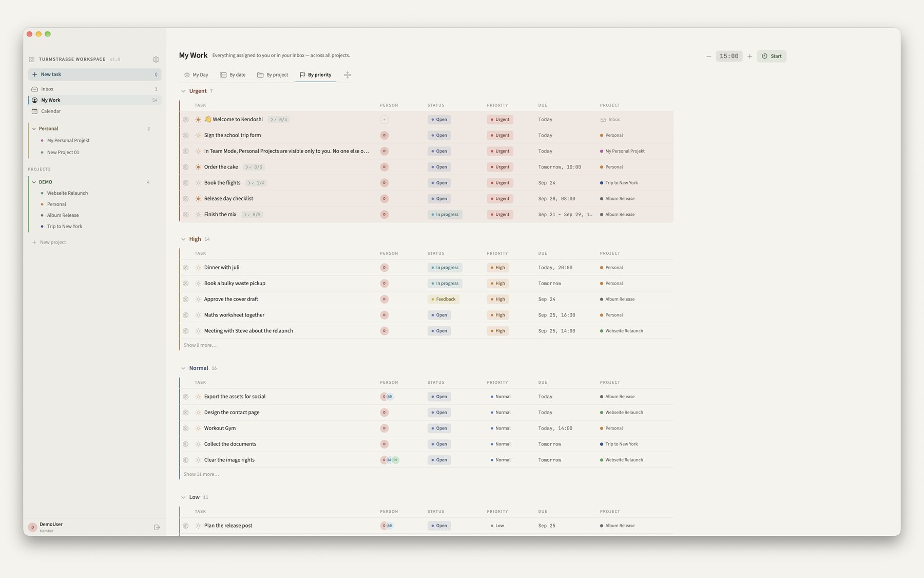This screenshot has height=578, width=924.
Task: Collapse the Personal section in sidebar
Action: 34,129
